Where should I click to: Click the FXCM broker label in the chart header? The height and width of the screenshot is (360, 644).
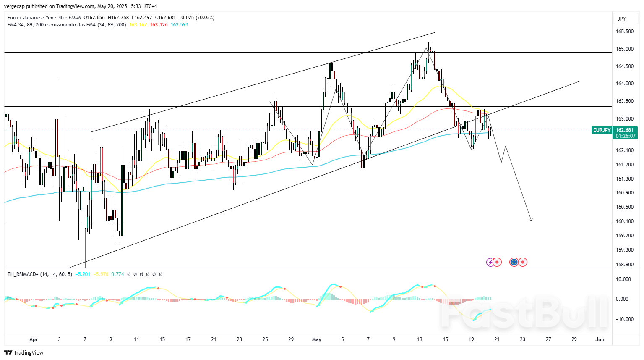click(76, 18)
